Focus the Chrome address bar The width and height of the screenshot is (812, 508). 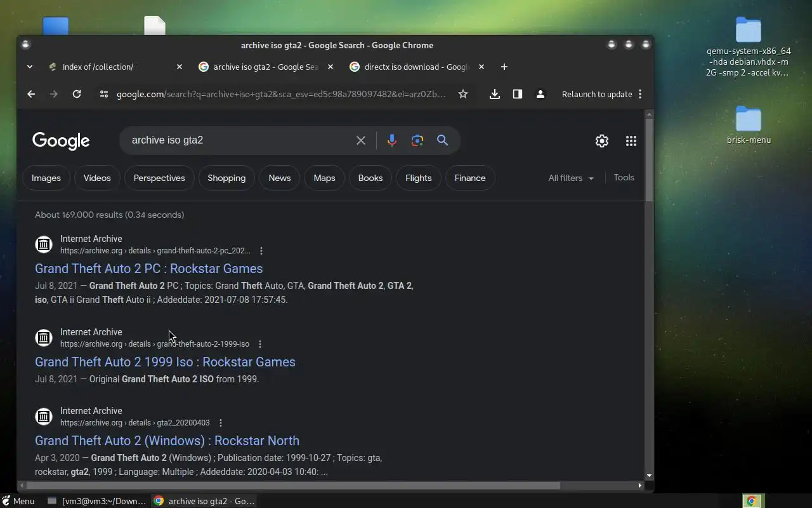(x=281, y=94)
